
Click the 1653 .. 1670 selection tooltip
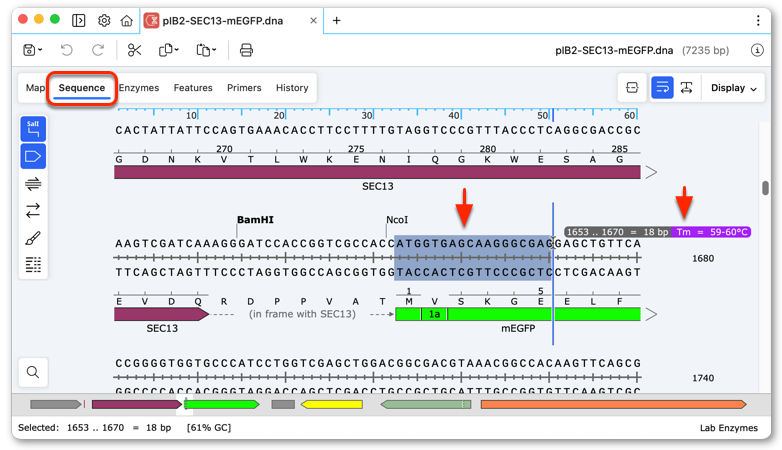pos(617,232)
